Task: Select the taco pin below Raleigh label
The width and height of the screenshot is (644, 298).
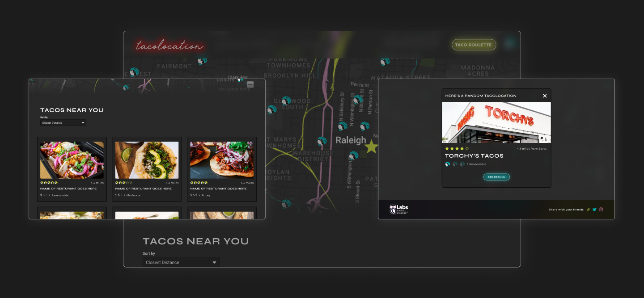Action: (353, 155)
